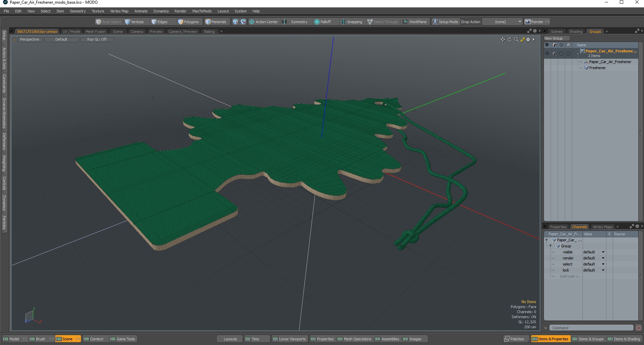This screenshot has height=345, width=644.
Task: Click the Center selection mode icon left of Action Center
Action: coord(243,22)
